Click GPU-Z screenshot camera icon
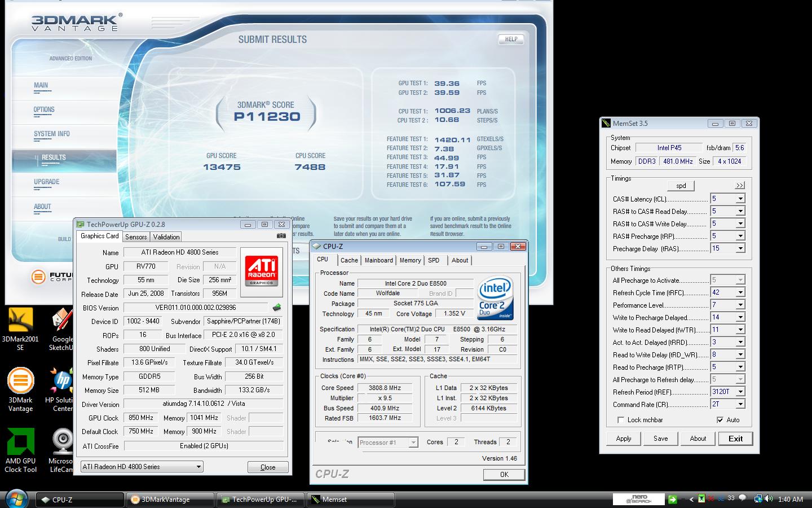This screenshot has height=508, width=812. click(x=281, y=236)
